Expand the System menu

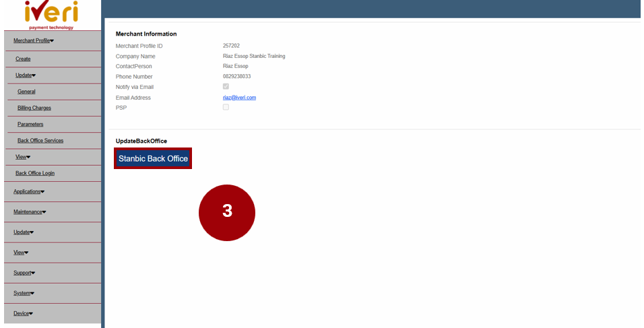[x=24, y=293]
